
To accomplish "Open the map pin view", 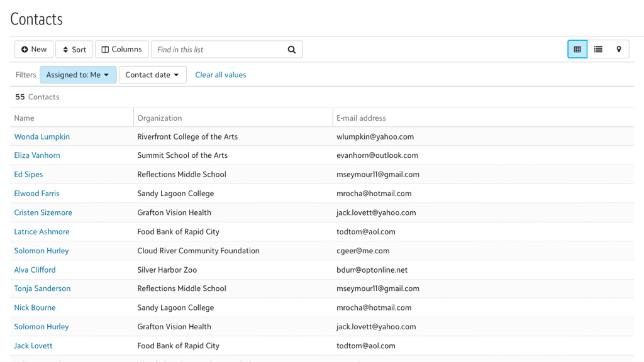I will tap(619, 50).
